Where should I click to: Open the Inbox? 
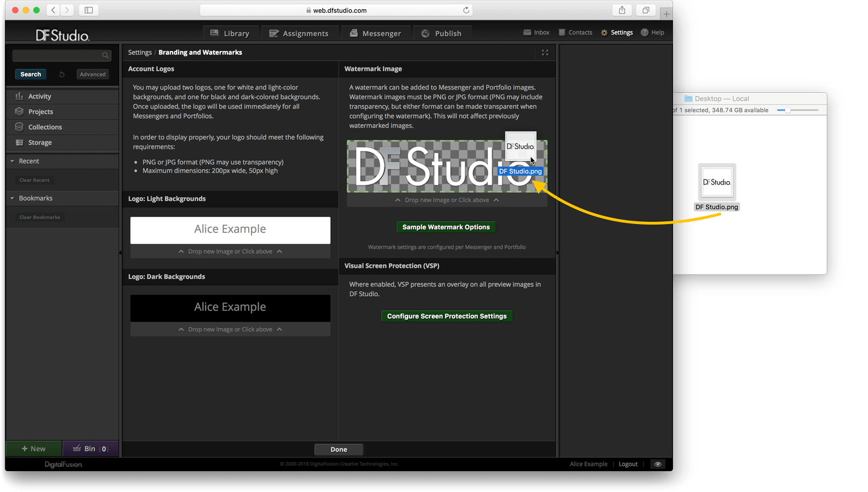pyautogui.click(x=537, y=32)
